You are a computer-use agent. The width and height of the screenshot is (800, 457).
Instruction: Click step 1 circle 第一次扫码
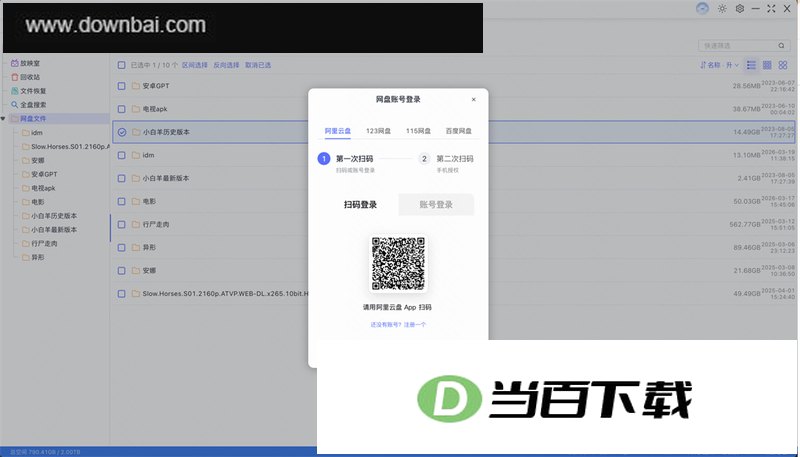pyautogui.click(x=323, y=159)
